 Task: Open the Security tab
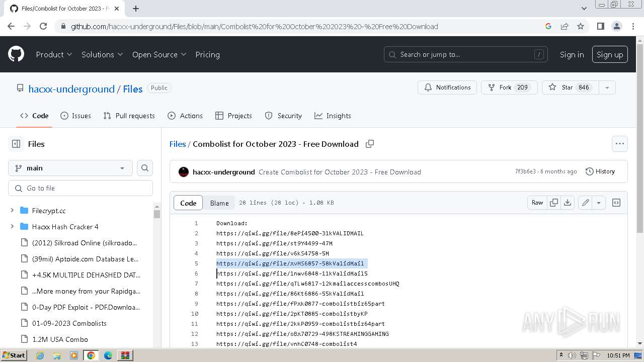pyautogui.click(x=283, y=116)
